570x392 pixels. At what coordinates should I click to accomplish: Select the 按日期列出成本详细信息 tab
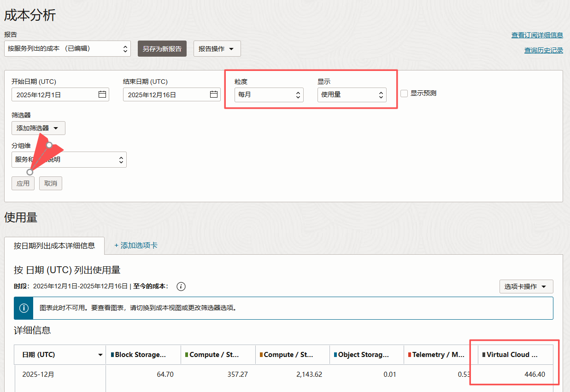coord(54,246)
